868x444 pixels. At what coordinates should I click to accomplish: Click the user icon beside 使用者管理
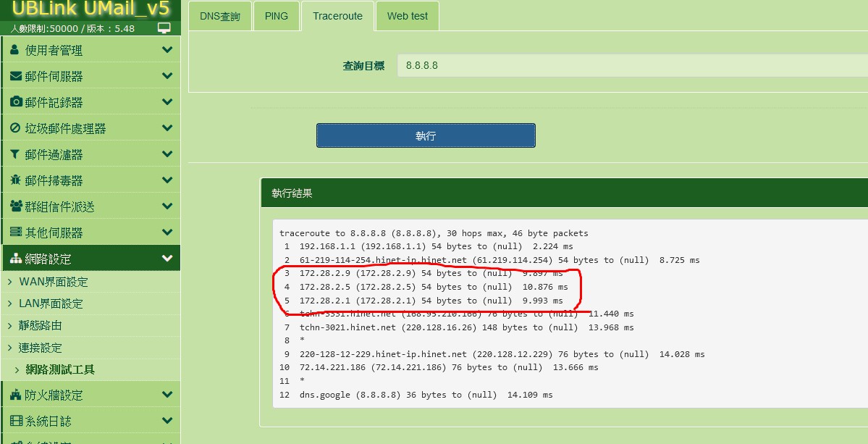[x=15, y=50]
